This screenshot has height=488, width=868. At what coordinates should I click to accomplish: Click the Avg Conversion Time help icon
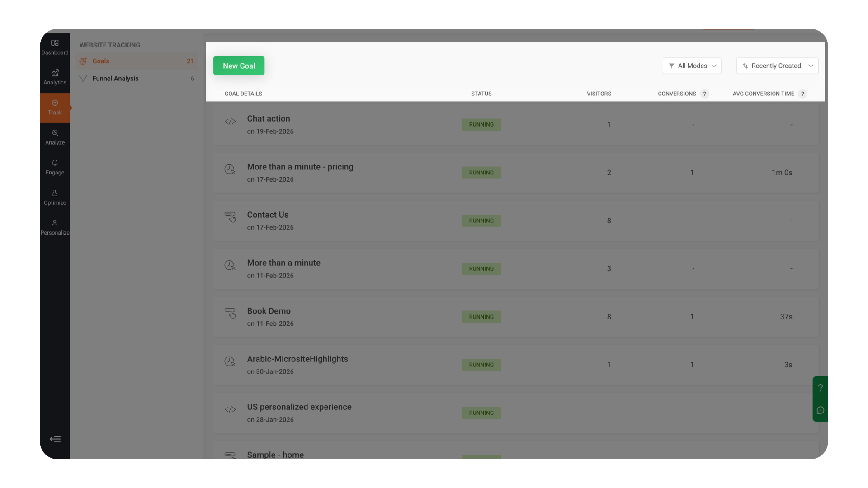click(x=802, y=94)
